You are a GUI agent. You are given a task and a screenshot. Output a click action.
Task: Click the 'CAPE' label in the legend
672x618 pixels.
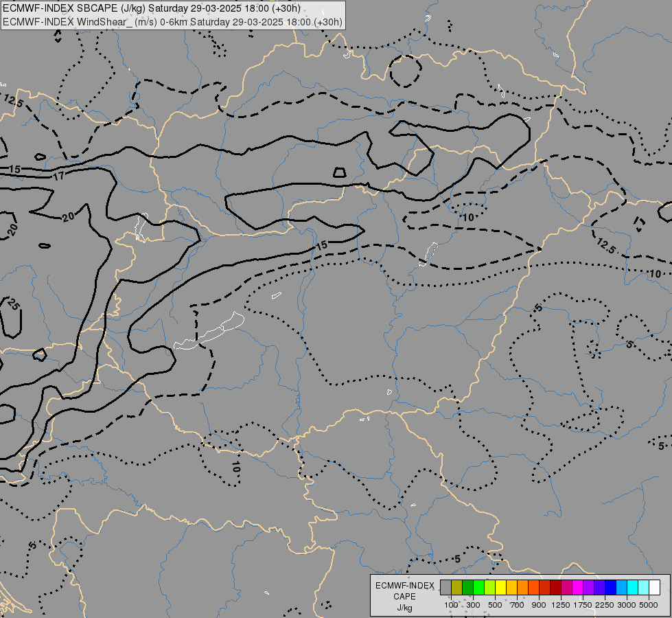(404, 597)
